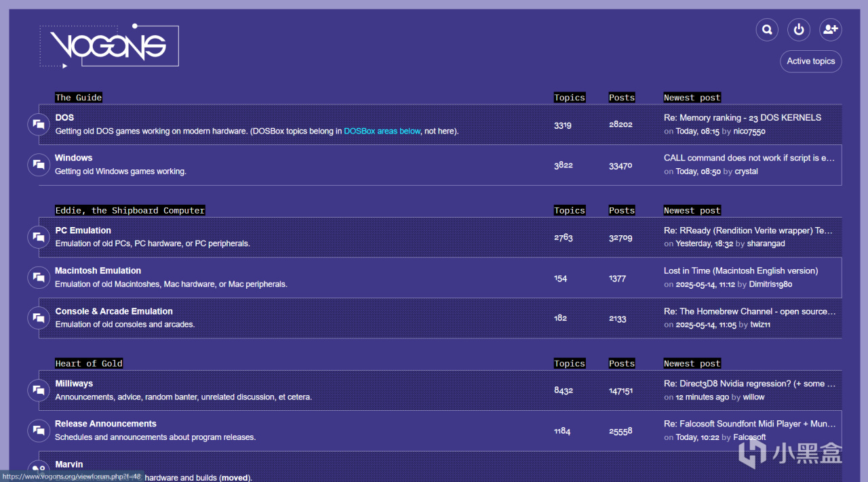The height and width of the screenshot is (482, 868).
Task: Open the search icon button
Action: (x=767, y=30)
